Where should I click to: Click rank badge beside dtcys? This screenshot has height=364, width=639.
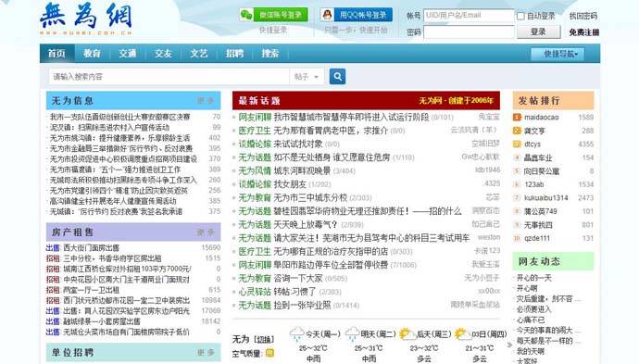[x=517, y=144]
